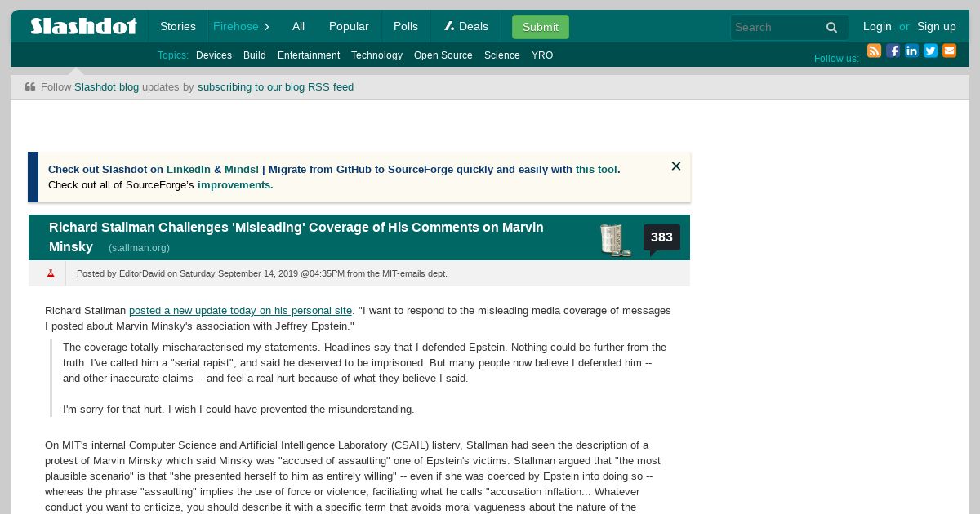Viewport: 980px width, 514px height.
Task: Click the red flask icon by post info
Action: pos(51,273)
